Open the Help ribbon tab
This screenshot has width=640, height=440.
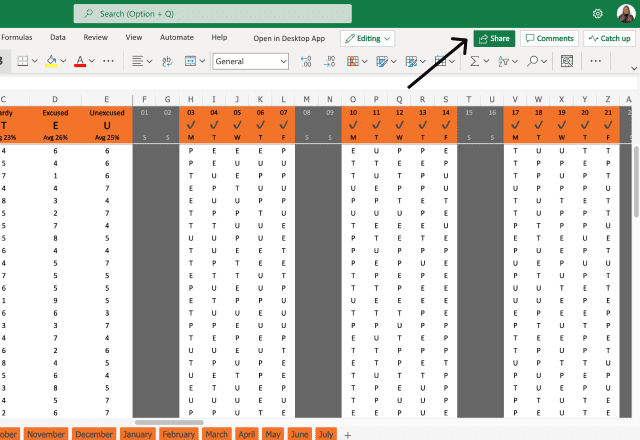click(x=219, y=37)
